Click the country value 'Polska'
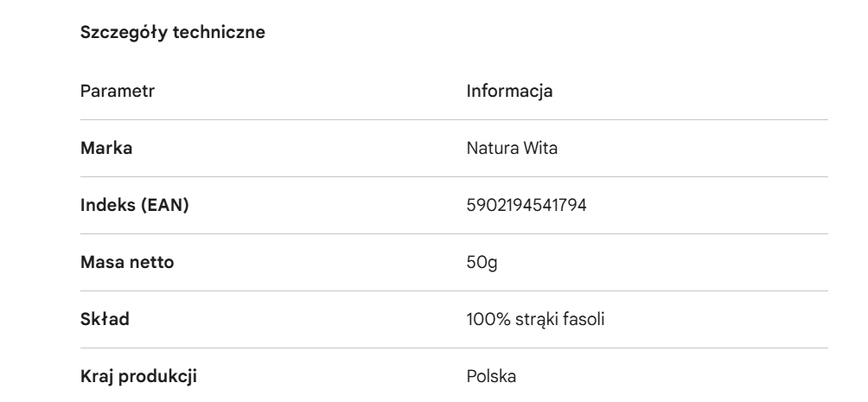 coord(491,377)
